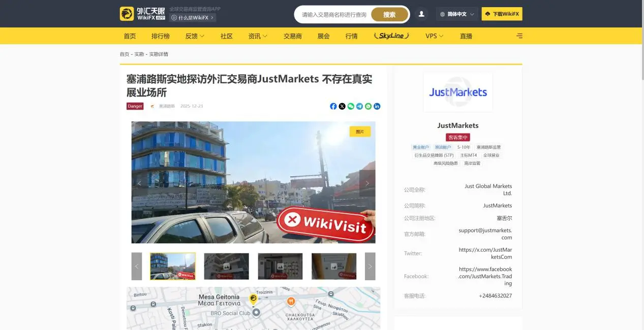
Task: Click the 高级风险隐患 tag
Action: pyautogui.click(x=446, y=163)
